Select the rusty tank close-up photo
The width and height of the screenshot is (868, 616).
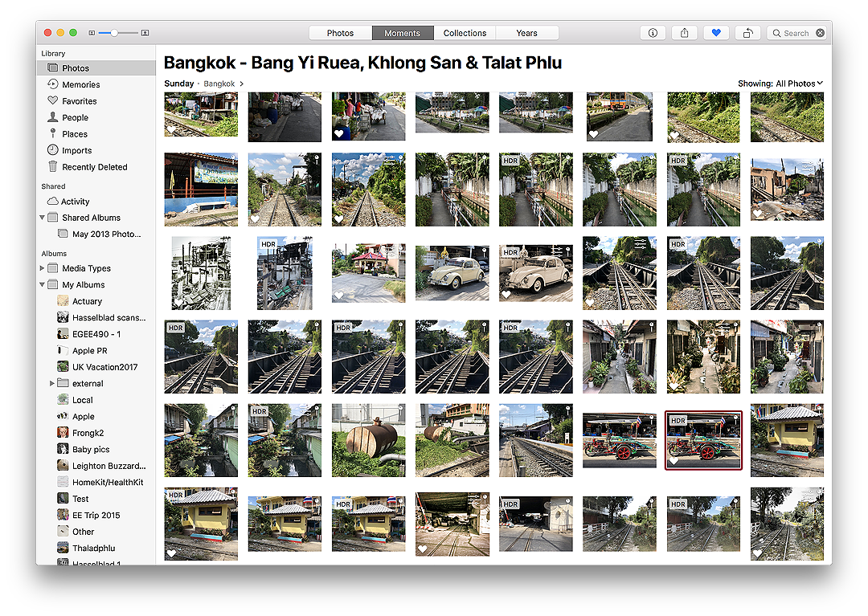368,440
